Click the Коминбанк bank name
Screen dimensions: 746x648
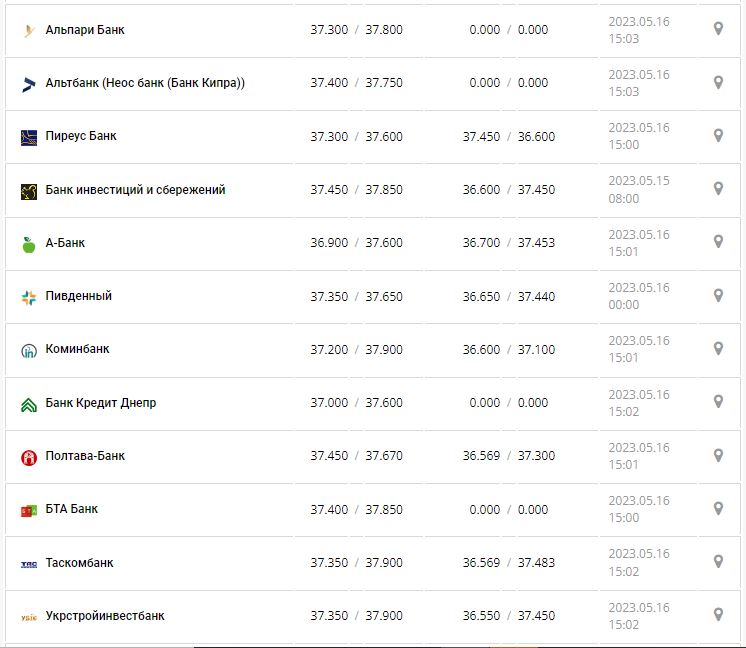click(x=78, y=350)
